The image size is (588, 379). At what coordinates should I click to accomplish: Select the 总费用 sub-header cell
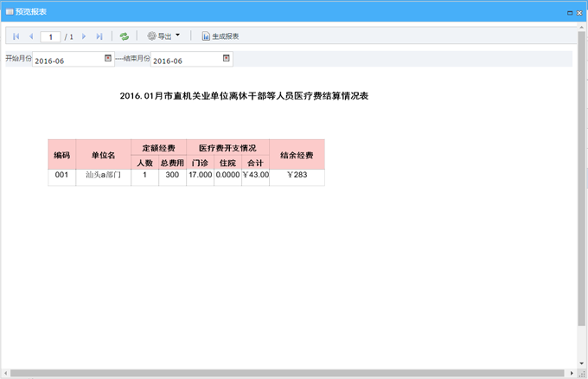(172, 163)
